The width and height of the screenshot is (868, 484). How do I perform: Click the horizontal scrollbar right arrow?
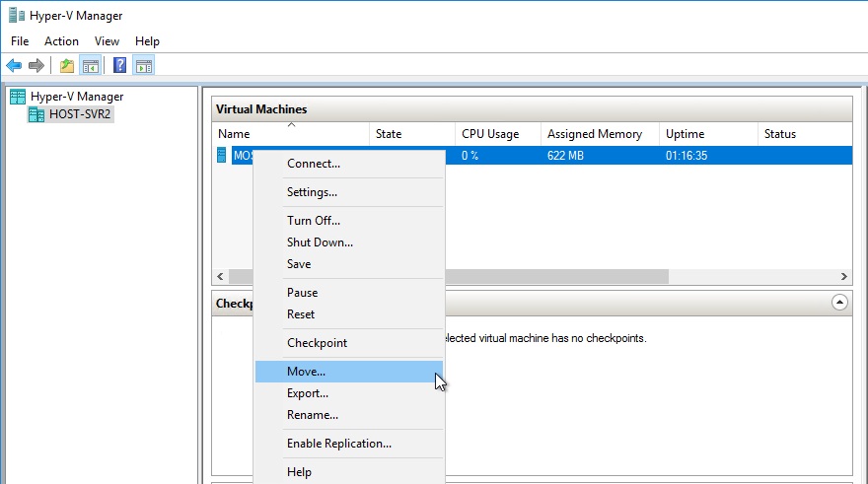coord(844,277)
